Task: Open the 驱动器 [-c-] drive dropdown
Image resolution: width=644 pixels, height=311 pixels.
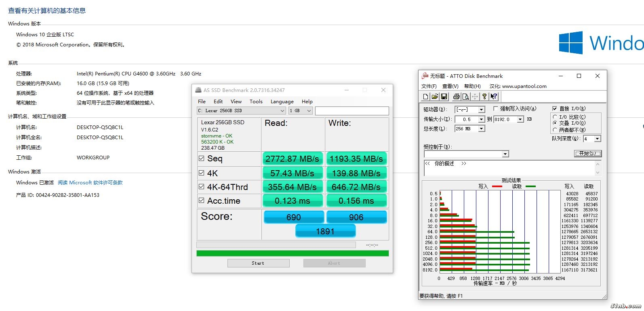Action: (470, 110)
